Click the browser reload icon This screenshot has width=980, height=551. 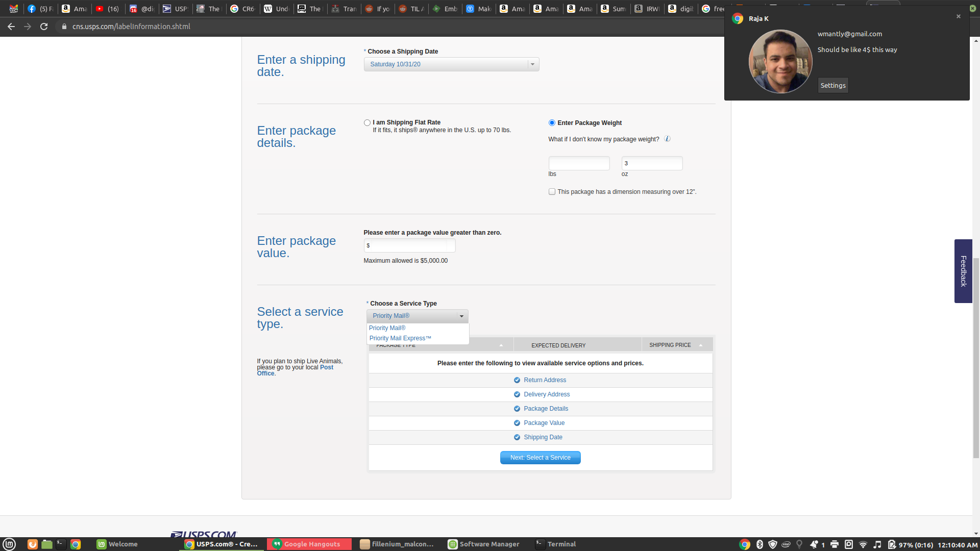tap(44, 27)
